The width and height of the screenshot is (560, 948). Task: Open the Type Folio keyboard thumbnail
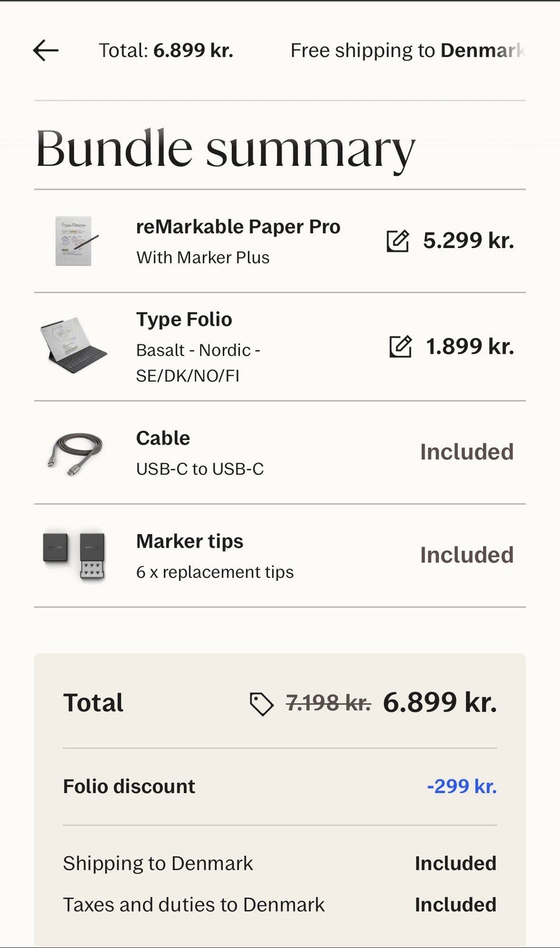[x=74, y=346]
